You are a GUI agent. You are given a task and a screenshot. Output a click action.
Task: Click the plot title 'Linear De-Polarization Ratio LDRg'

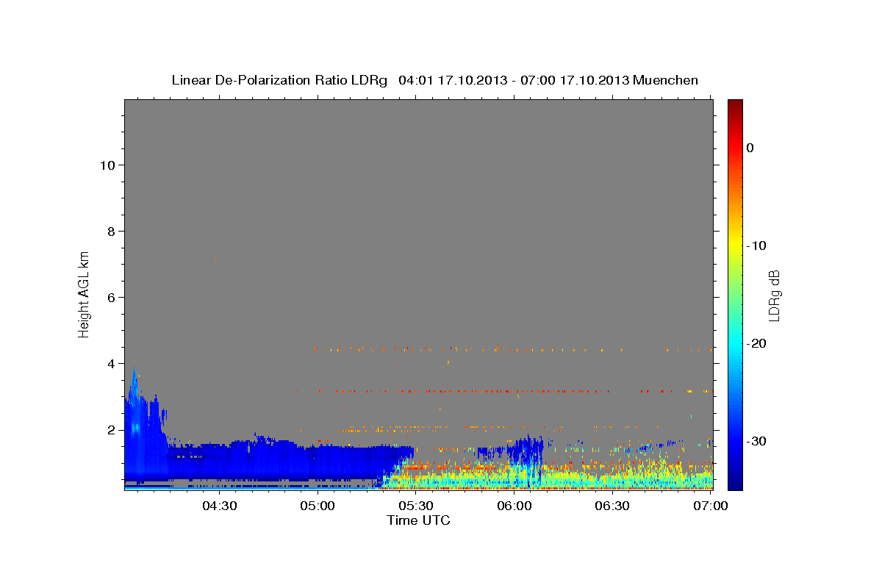click(x=279, y=80)
